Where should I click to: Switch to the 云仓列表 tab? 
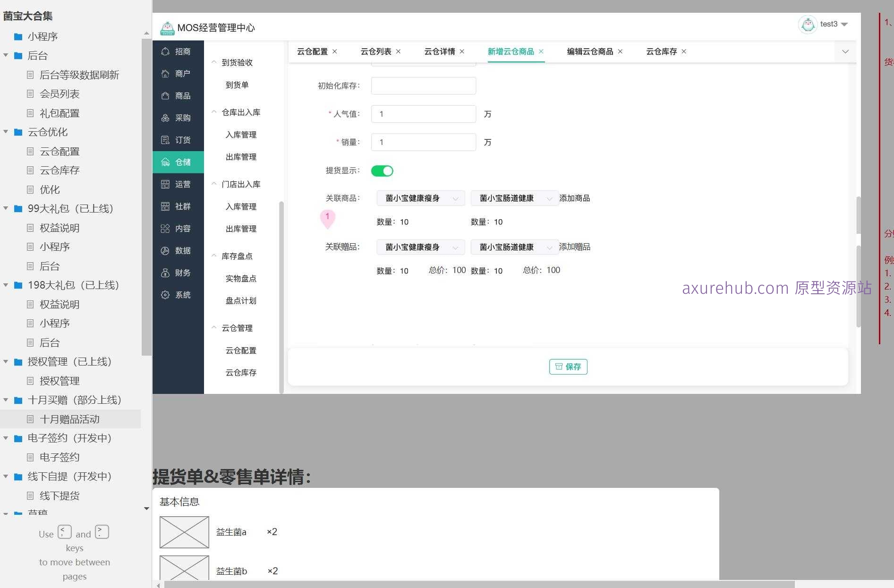pyautogui.click(x=375, y=51)
